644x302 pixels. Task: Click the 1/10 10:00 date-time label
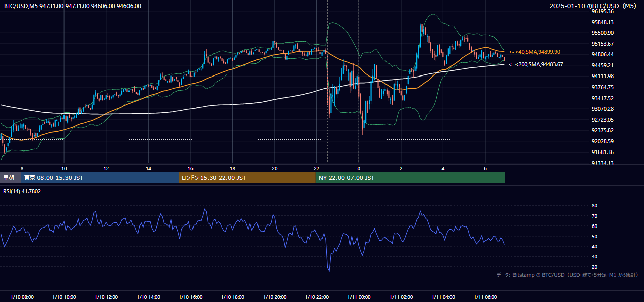click(64, 297)
